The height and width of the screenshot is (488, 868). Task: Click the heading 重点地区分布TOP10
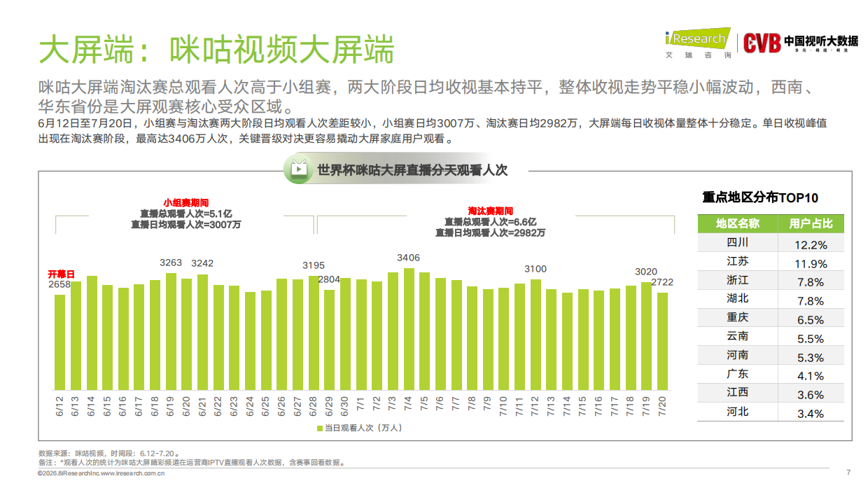pos(760,197)
